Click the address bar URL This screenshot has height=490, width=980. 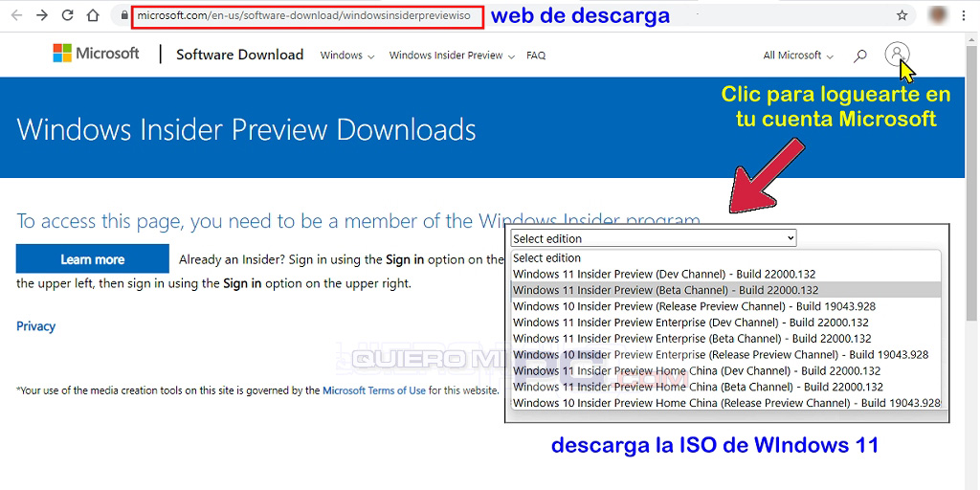tap(303, 15)
